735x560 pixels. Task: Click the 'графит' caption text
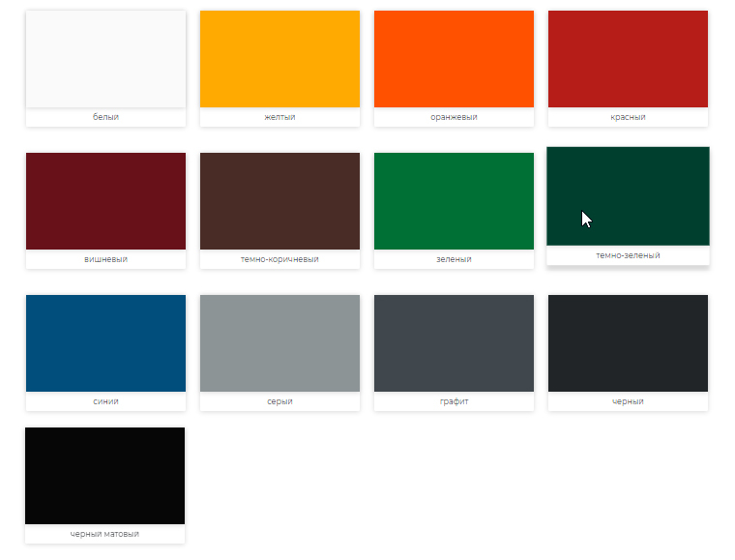click(x=454, y=401)
